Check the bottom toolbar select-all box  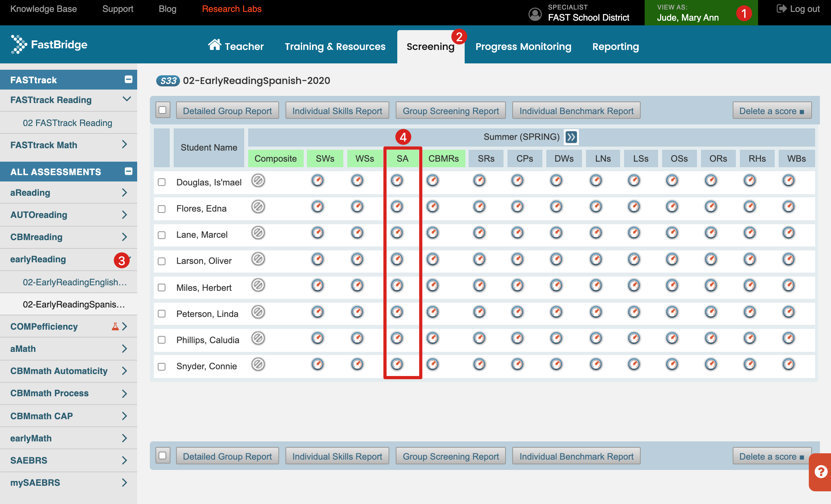163,456
